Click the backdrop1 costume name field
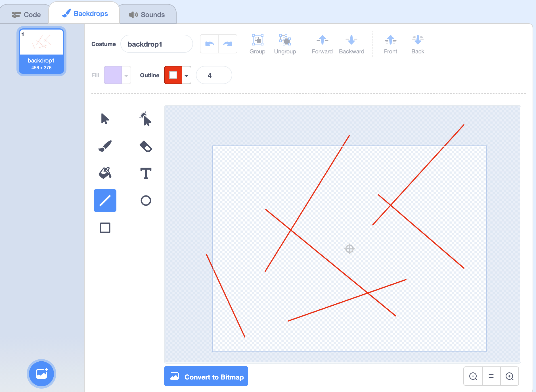 156,44
